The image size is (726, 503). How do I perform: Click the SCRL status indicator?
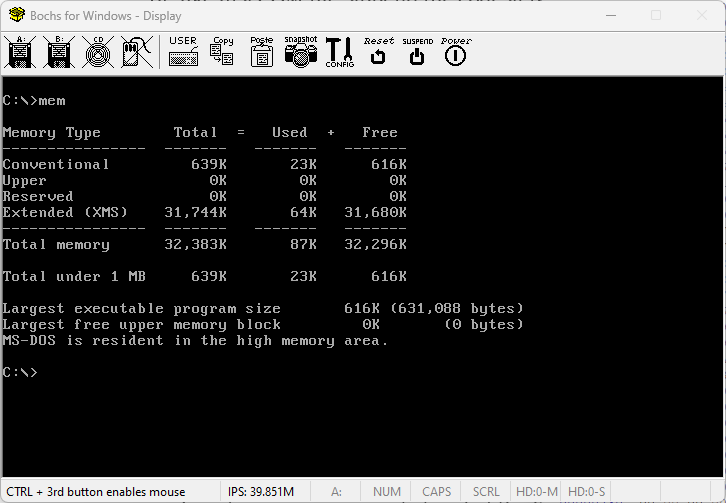486,491
